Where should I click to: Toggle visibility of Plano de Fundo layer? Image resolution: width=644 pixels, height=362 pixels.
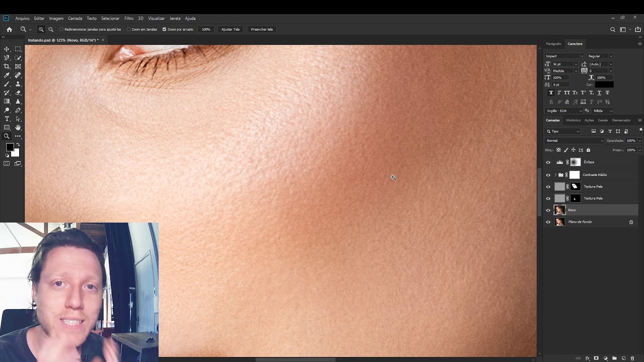[548, 222]
